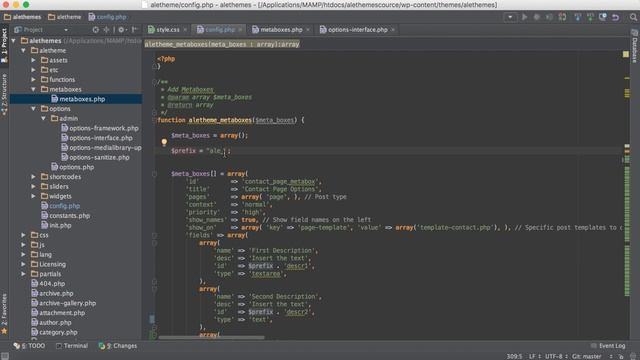Expand the functions folder
This screenshot has width=640, height=360.
(33, 80)
